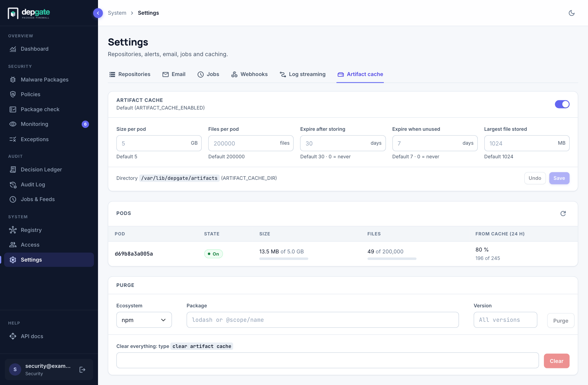Open the Jobs tab
588x385 pixels.
coord(208,74)
